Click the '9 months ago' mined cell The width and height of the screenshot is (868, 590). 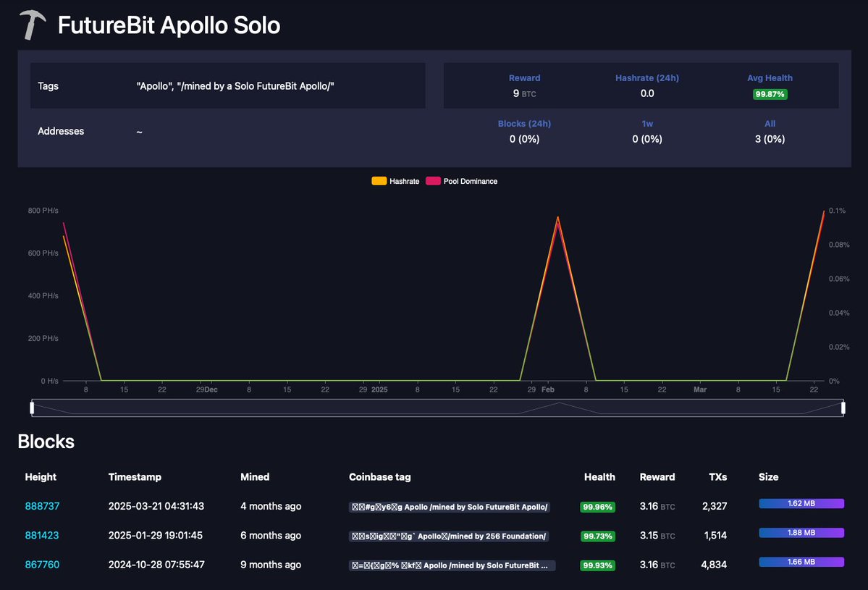click(271, 565)
